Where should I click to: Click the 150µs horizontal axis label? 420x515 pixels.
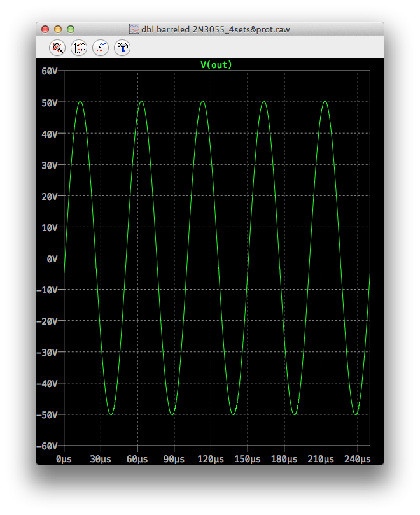coord(248,459)
